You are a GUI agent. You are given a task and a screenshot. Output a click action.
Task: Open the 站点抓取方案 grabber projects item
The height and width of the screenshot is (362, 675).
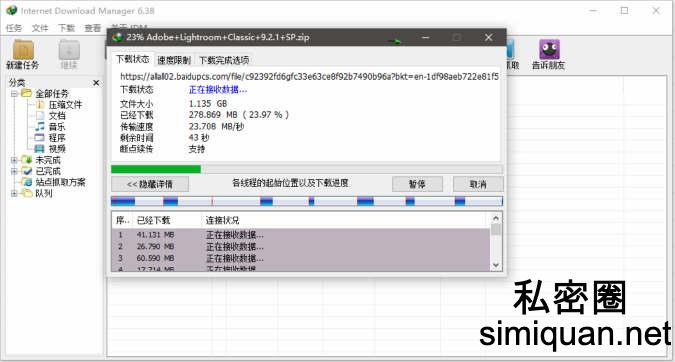coord(60,182)
